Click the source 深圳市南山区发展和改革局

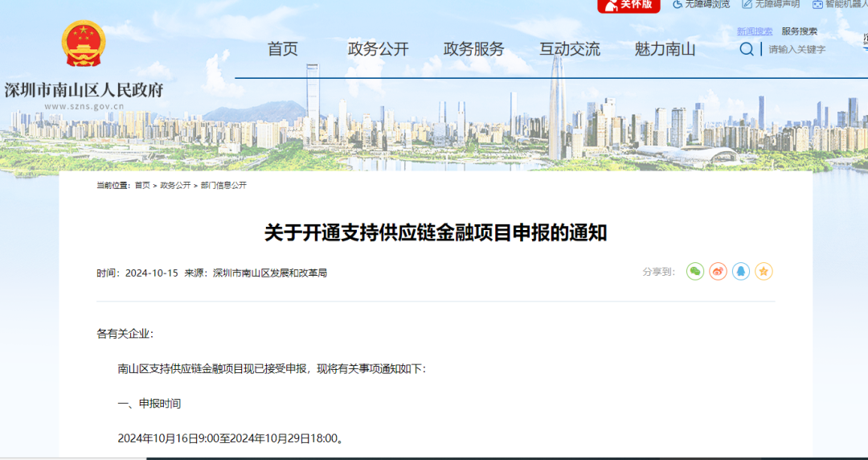click(x=269, y=273)
